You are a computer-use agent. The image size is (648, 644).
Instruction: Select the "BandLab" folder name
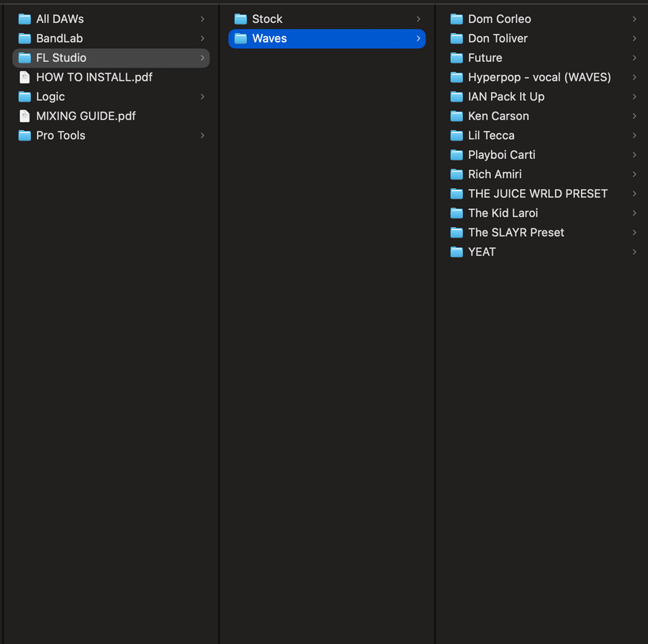pos(60,38)
